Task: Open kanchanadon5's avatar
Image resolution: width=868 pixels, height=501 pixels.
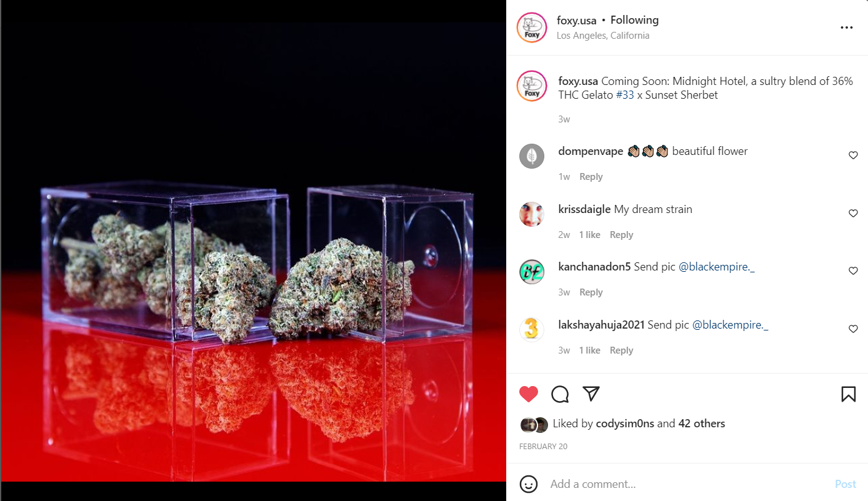Action: tap(532, 271)
